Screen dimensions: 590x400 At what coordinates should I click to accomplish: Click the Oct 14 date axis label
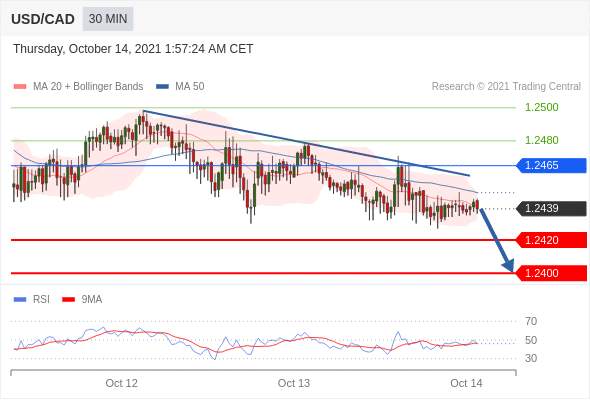point(466,383)
